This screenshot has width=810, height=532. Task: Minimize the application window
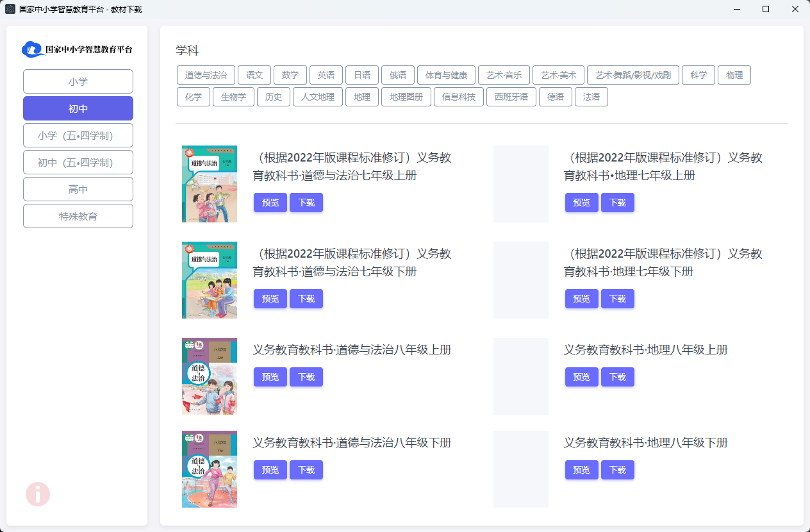point(736,9)
